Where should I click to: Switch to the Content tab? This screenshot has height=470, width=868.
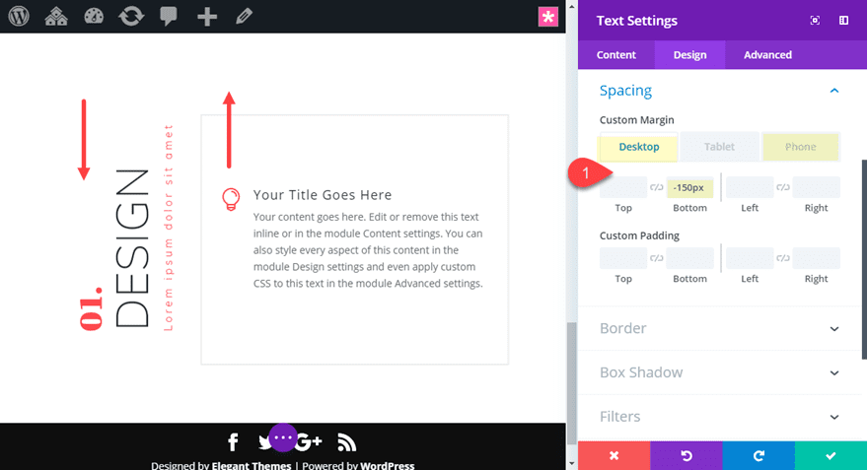point(616,55)
